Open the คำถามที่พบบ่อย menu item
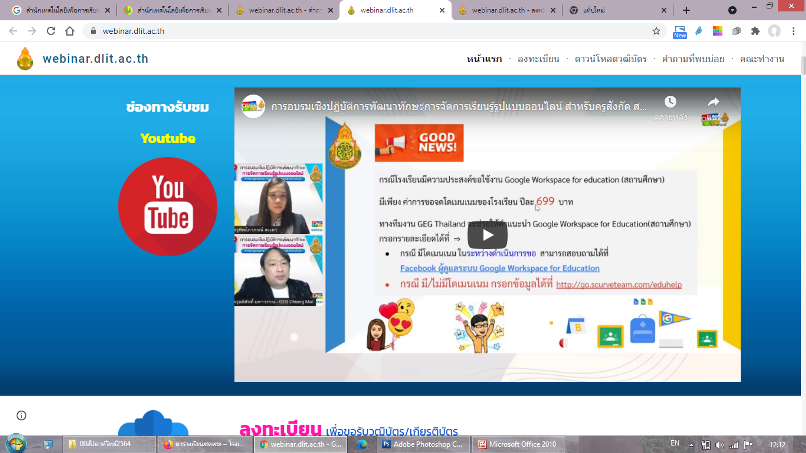 (x=693, y=59)
